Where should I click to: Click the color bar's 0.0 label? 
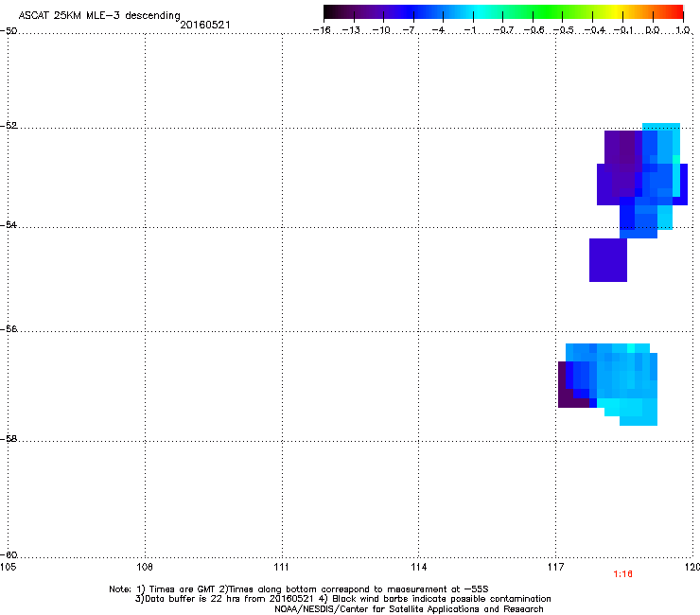(653, 30)
